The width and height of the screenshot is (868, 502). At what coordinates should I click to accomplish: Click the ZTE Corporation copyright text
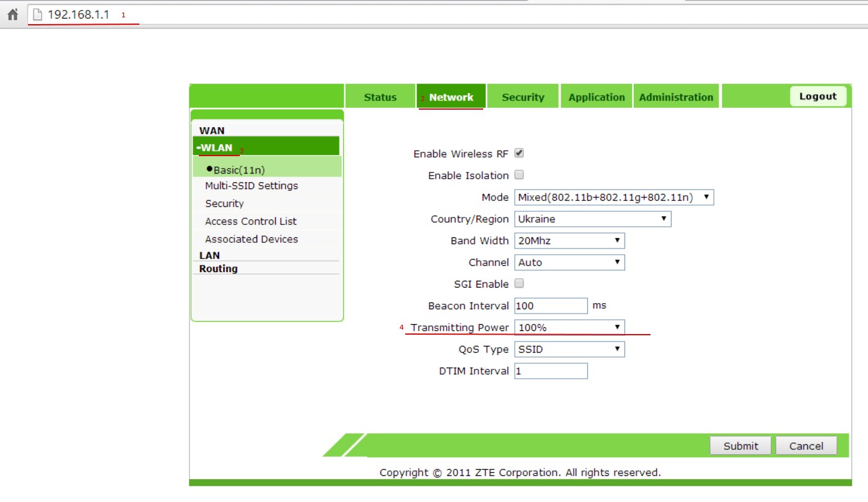coord(520,473)
